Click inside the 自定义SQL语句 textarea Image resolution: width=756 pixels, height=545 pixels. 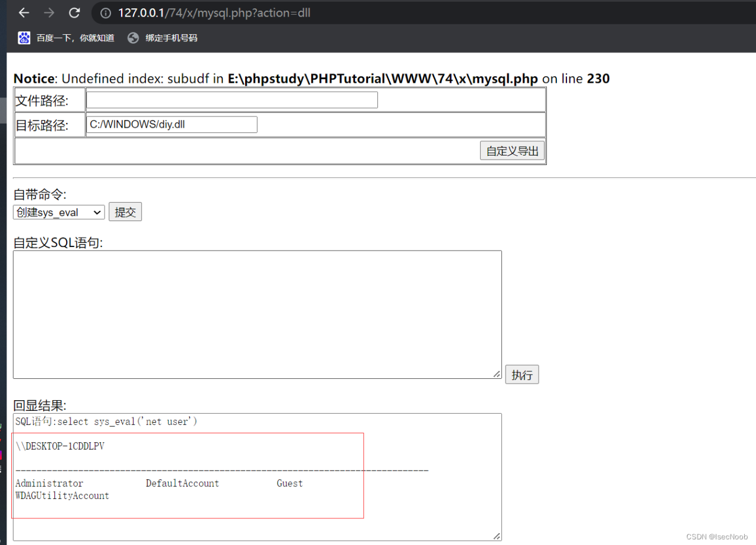coord(258,314)
